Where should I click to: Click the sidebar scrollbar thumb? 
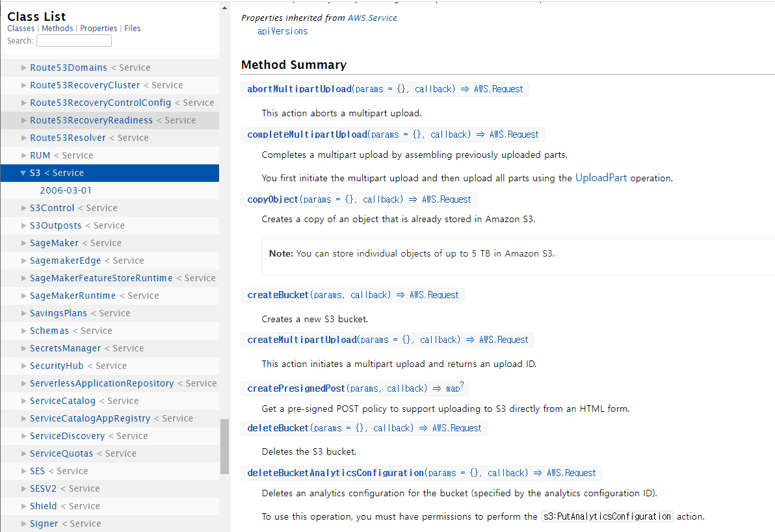coord(224,446)
